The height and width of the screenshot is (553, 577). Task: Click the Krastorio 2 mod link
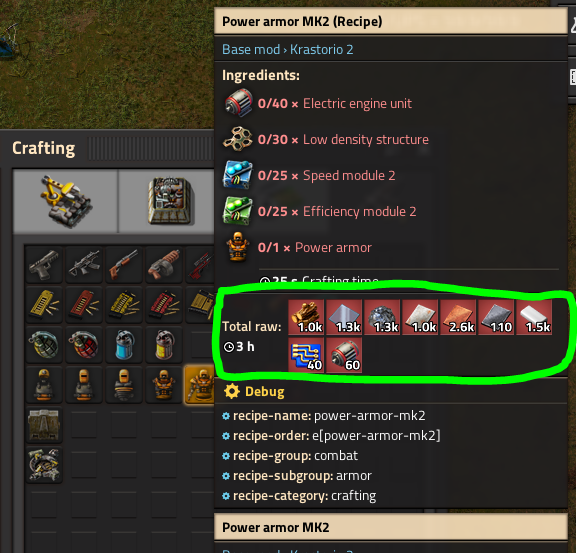[x=322, y=49]
